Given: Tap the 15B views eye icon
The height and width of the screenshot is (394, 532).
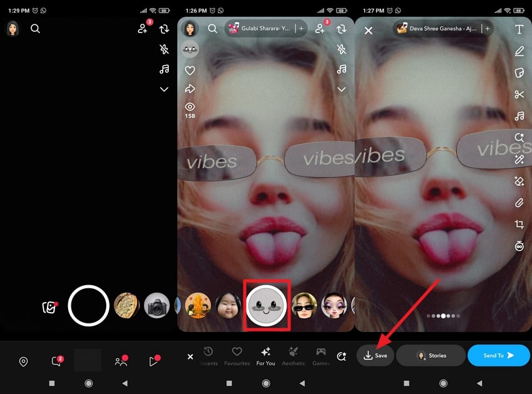Looking at the screenshot, I should click(190, 110).
